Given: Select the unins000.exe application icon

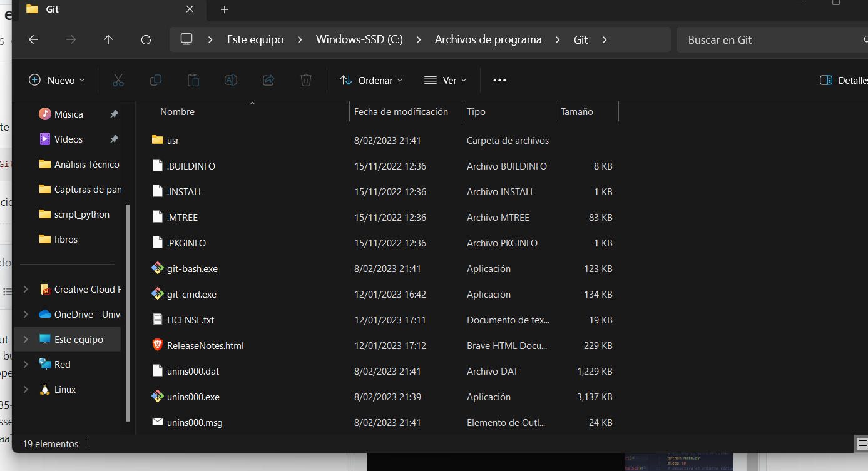Looking at the screenshot, I should click(158, 397).
